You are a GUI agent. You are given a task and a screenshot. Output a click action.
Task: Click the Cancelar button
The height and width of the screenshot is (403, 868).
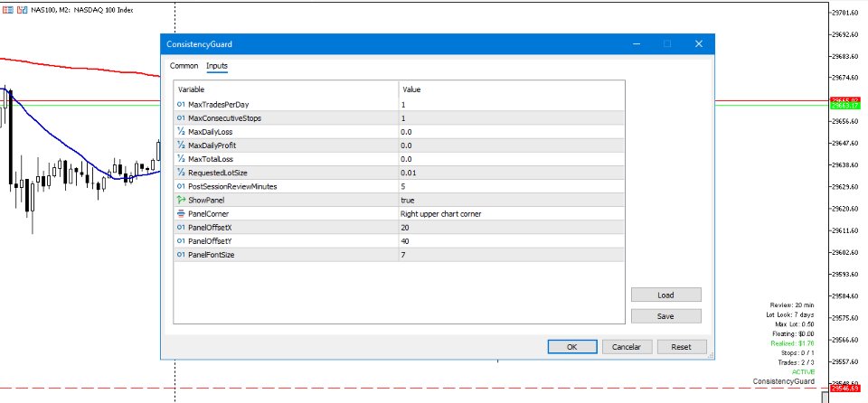pyautogui.click(x=627, y=347)
